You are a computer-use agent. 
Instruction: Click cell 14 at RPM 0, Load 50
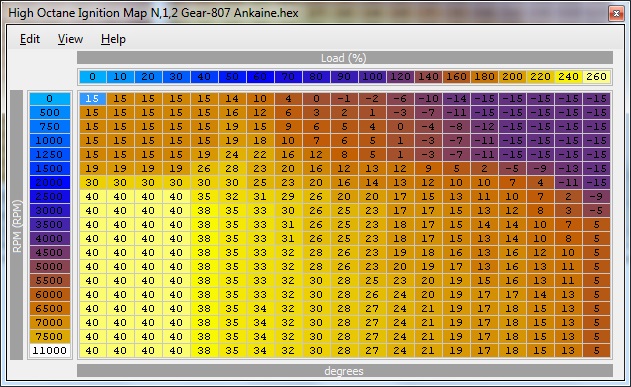[232, 99]
